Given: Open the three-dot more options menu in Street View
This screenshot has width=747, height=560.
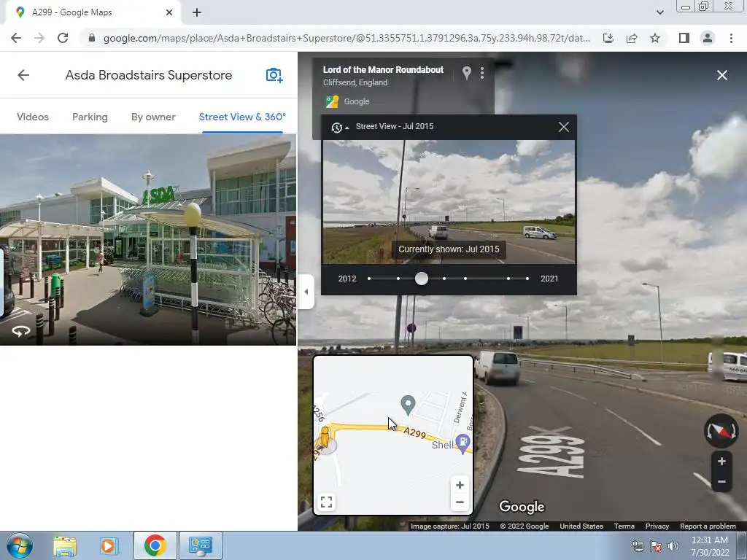Looking at the screenshot, I should (482, 73).
